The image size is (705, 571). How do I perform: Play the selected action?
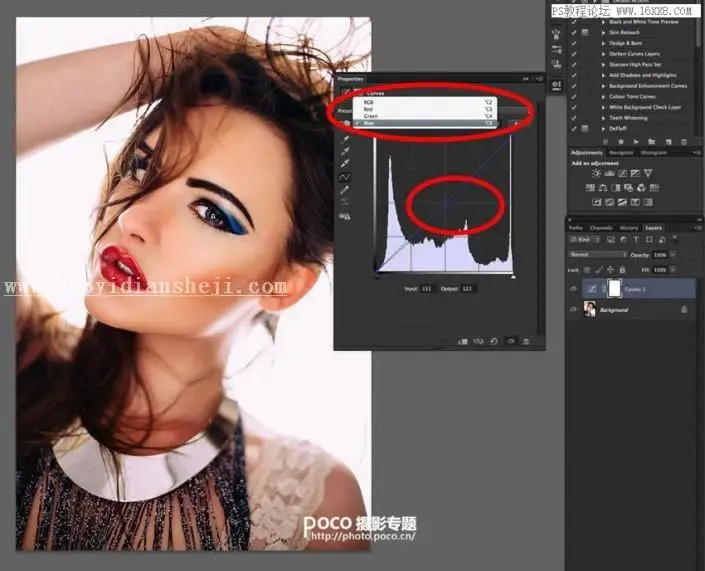click(x=636, y=142)
